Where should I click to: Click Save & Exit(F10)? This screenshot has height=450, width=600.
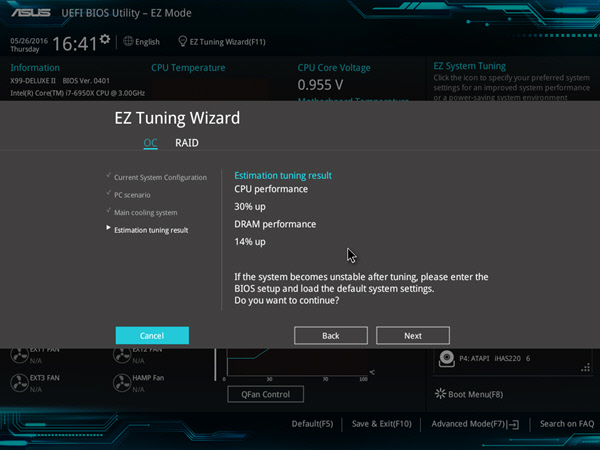[x=382, y=424]
